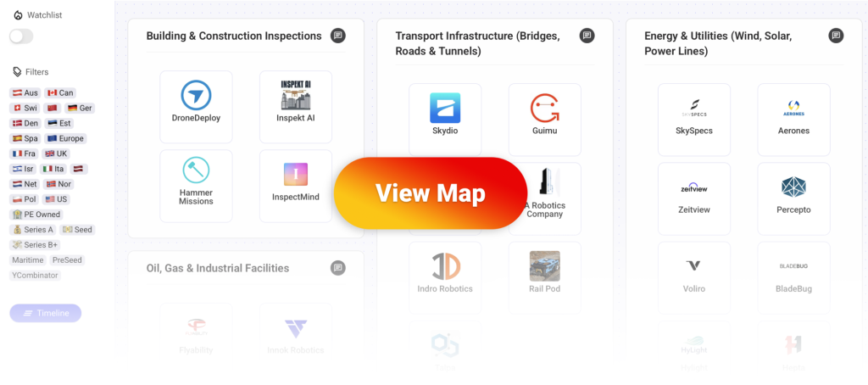The height and width of the screenshot is (385, 868).
Task: Select the Maritime filter tag
Action: [28, 260]
